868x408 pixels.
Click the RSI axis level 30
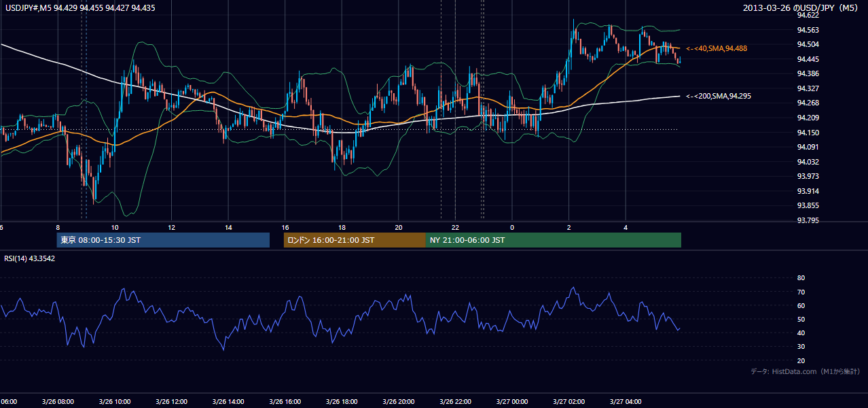coord(801,347)
